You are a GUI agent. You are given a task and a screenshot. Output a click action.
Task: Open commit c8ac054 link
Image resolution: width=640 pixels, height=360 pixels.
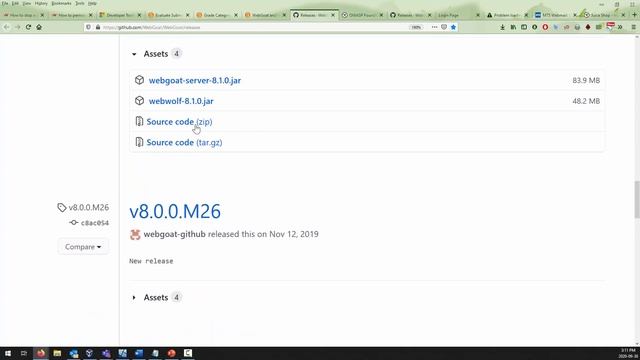[x=95, y=223]
